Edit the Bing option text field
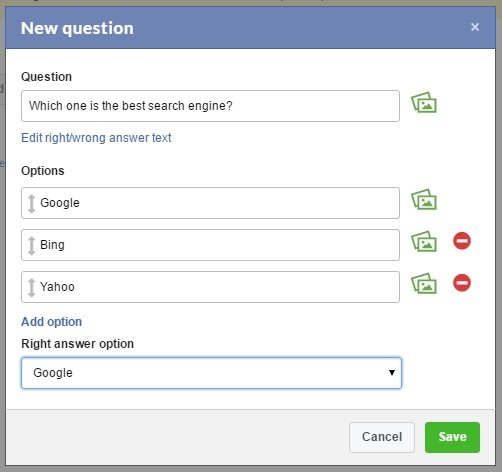The height and width of the screenshot is (472, 502). point(210,245)
